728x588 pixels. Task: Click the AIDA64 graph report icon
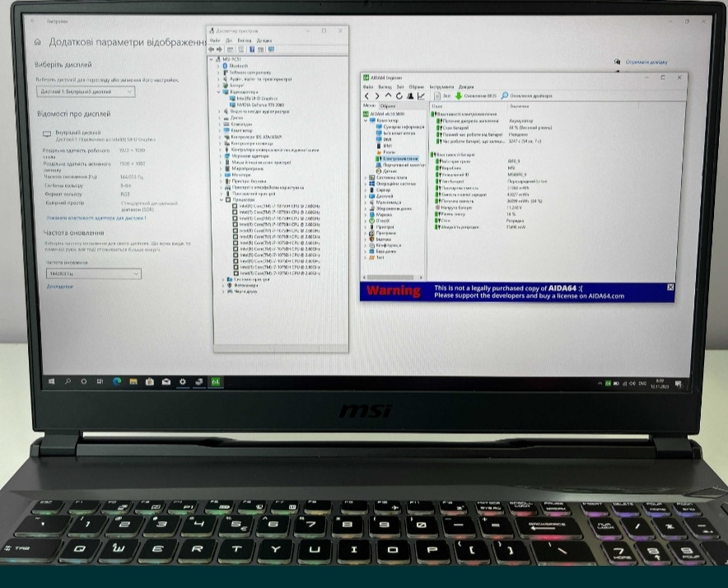point(422,96)
